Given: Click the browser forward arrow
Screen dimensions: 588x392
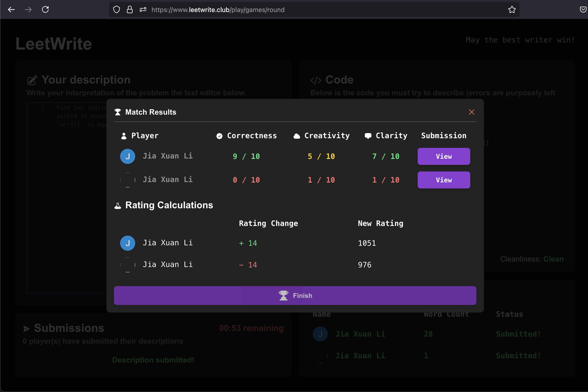Looking at the screenshot, I should tap(28, 10).
